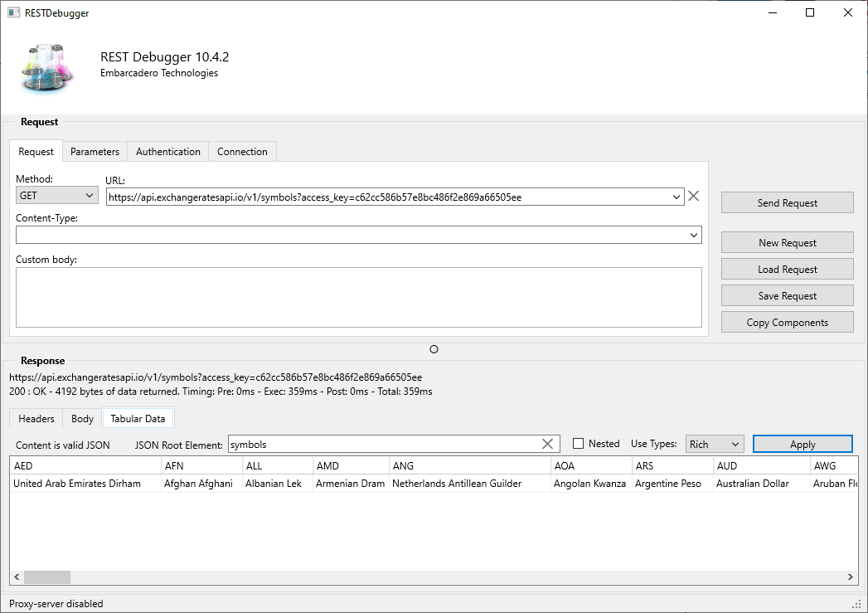868x613 pixels.
Task: Switch to the Parameters tab
Action: point(95,152)
